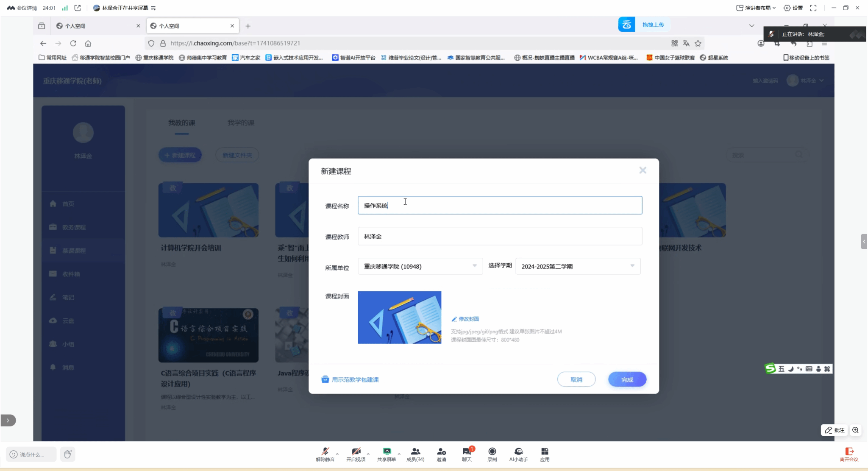Click the 完成 button
The image size is (868, 471).
coord(627,379)
